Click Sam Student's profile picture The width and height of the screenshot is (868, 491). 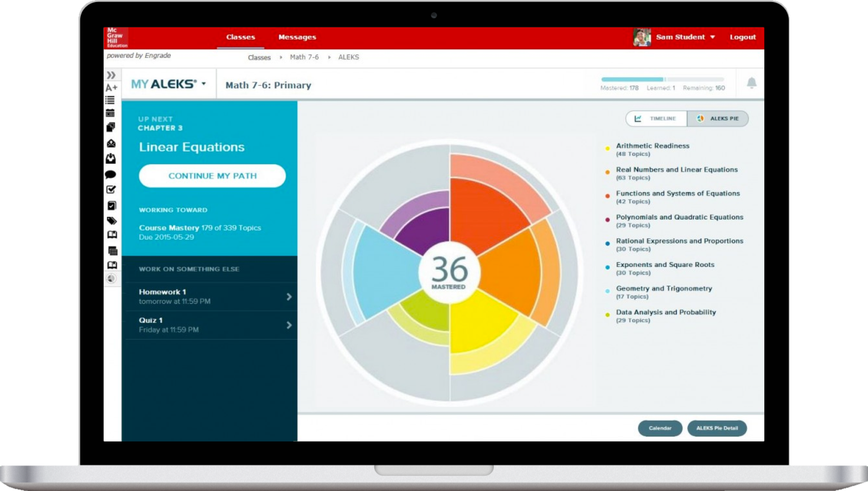[642, 37]
